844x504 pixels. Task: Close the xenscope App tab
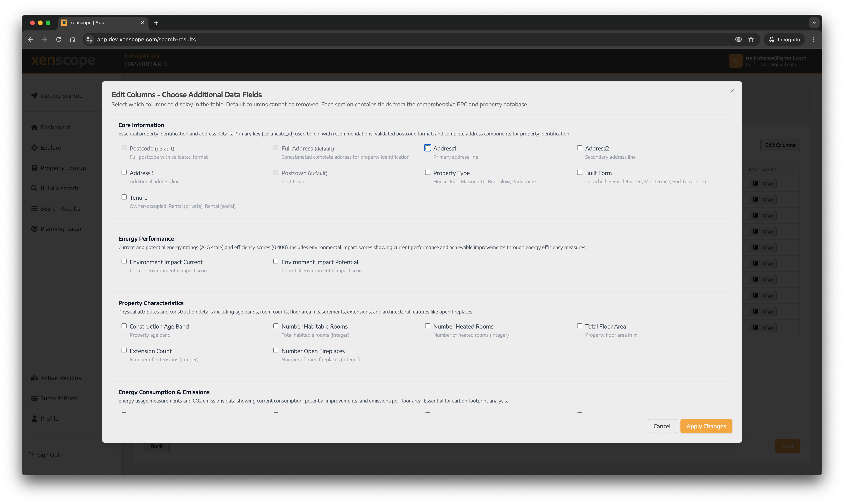tap(142, 23)
